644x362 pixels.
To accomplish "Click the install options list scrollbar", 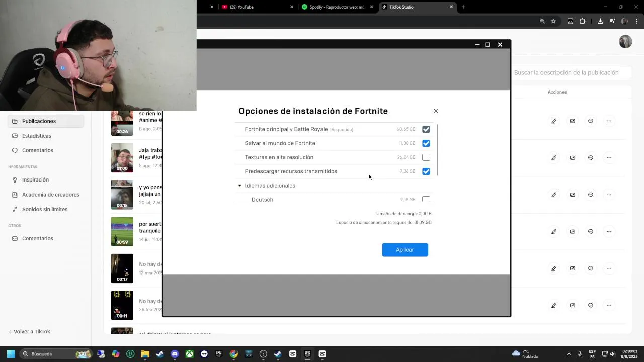I will click(437, 150).
